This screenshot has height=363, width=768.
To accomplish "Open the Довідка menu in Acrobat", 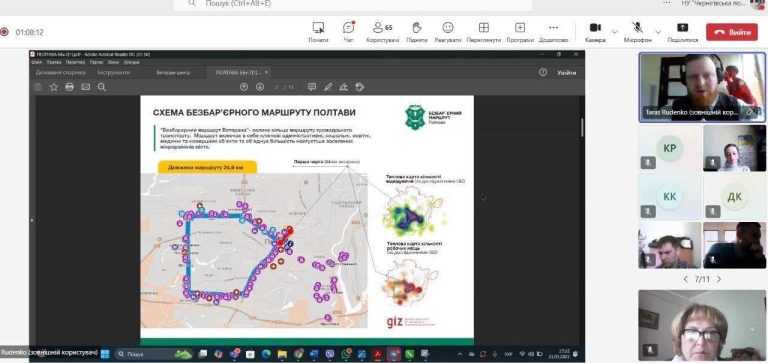I will 131,62.
